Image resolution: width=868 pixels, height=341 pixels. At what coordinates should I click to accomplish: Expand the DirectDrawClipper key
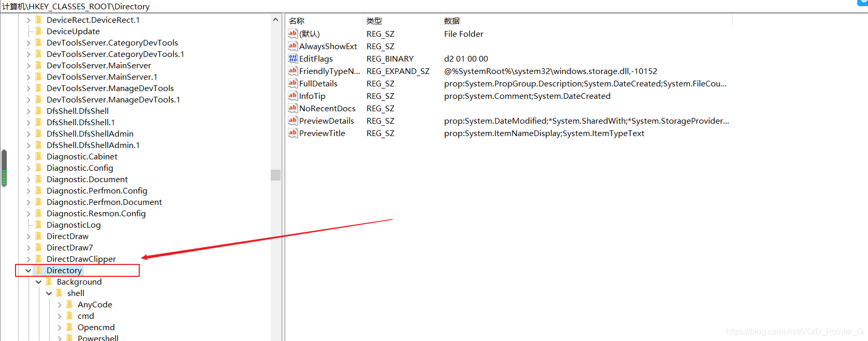(x=28, y=259)
